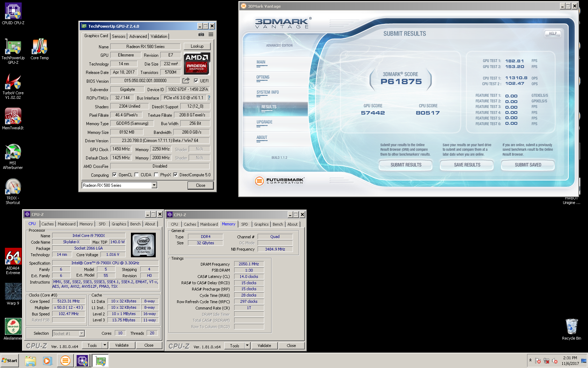Toggle the DirectCompute 5.0 checkbox
588x368 pixels.
pyautogui.click(x=175, y=175)
